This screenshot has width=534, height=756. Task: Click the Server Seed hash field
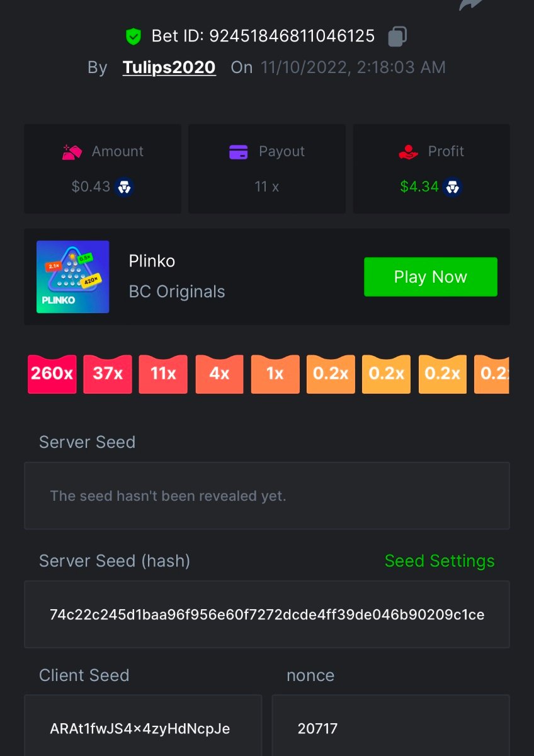[267, 614]
